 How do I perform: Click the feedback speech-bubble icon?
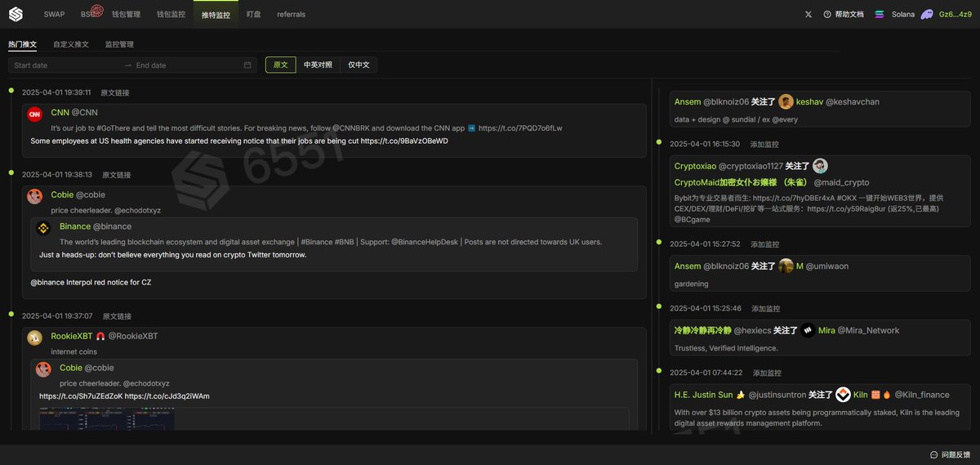tap(933, 454)
